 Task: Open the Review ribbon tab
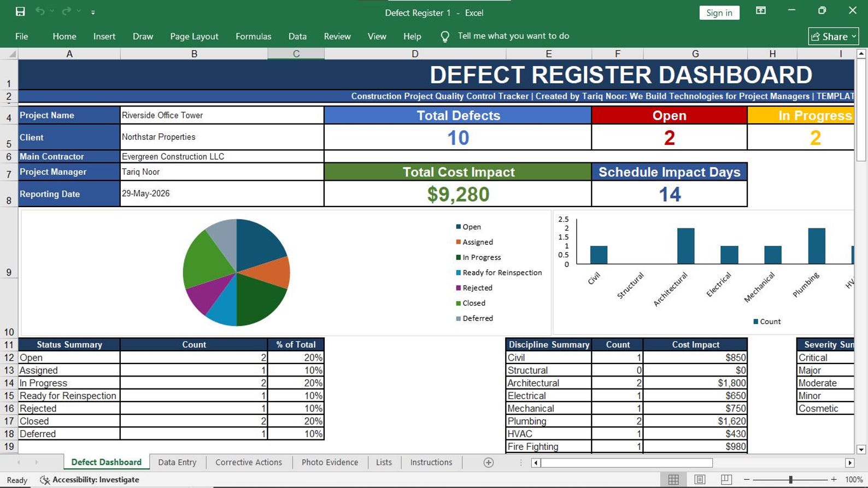337,37
